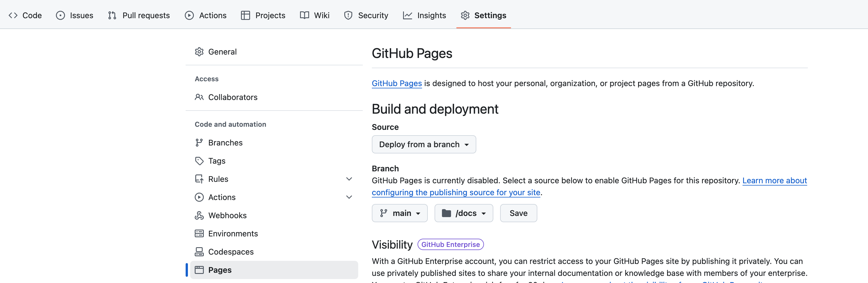868x283 pixels.
Task: Click the Collaborators people icon
Action: point(199,97)
